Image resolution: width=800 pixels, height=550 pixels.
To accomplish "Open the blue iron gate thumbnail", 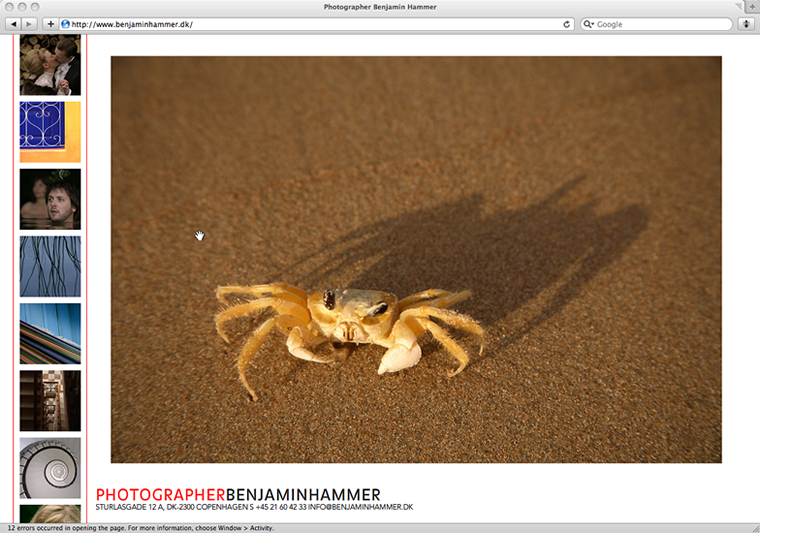I will click(x=50, y=131).
